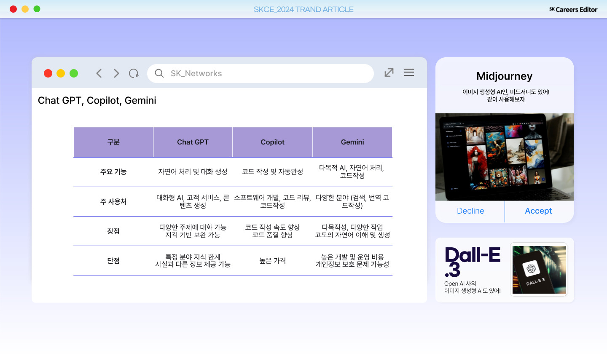This screenshot has height=364, width=607.
Task: Click the SKCE_2024 TRAND ARTICLE title
Action: point(303,9)
